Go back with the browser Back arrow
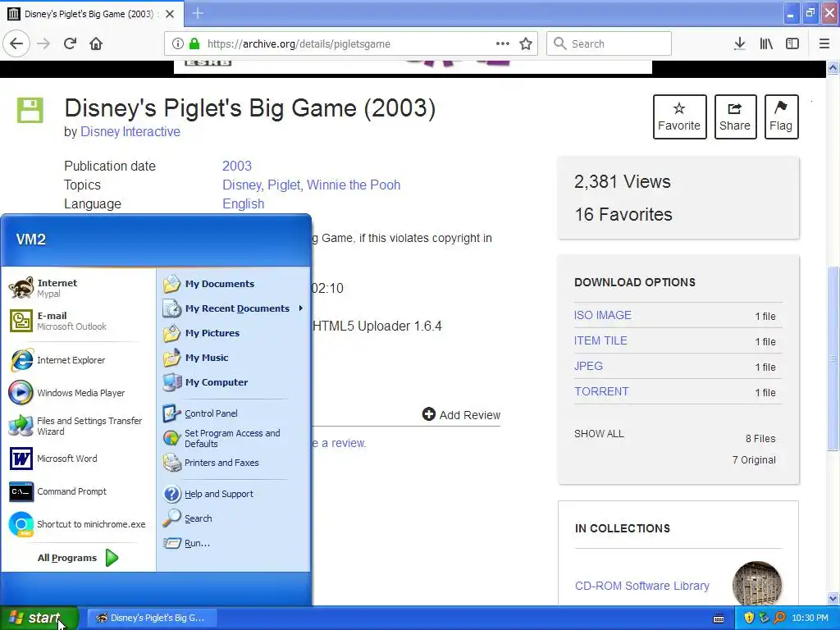 pos(16,43)
